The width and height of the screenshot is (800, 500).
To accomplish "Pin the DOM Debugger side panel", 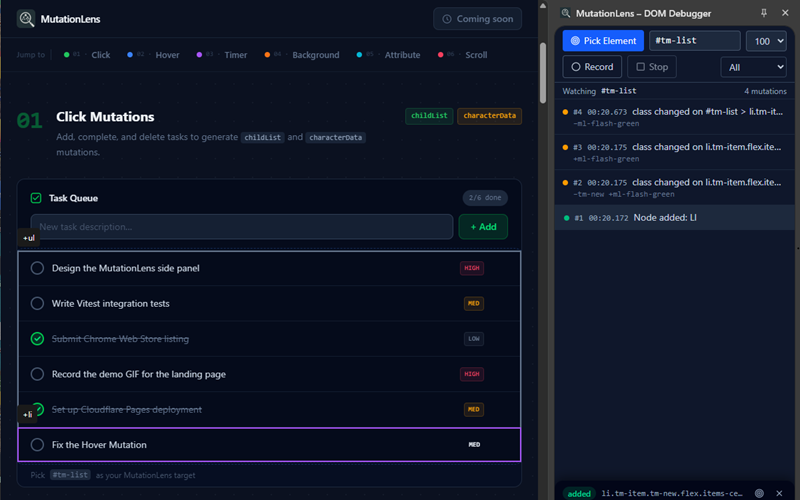I will coord(764,13).
